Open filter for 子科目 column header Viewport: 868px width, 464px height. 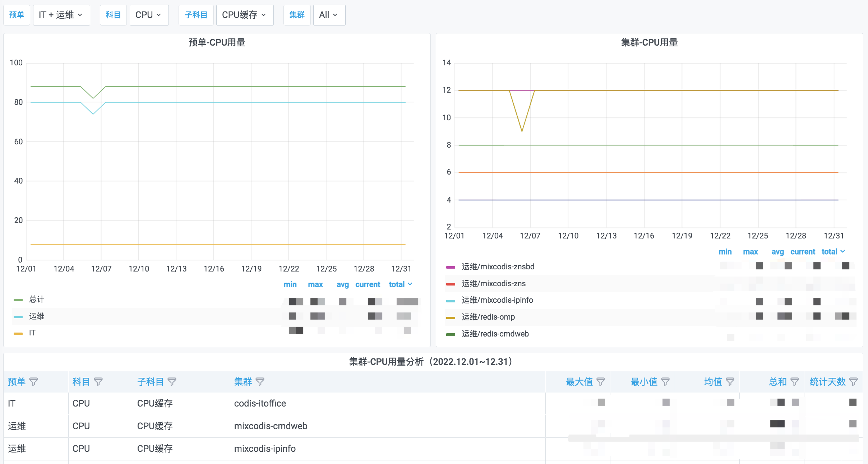click(172, 382)
